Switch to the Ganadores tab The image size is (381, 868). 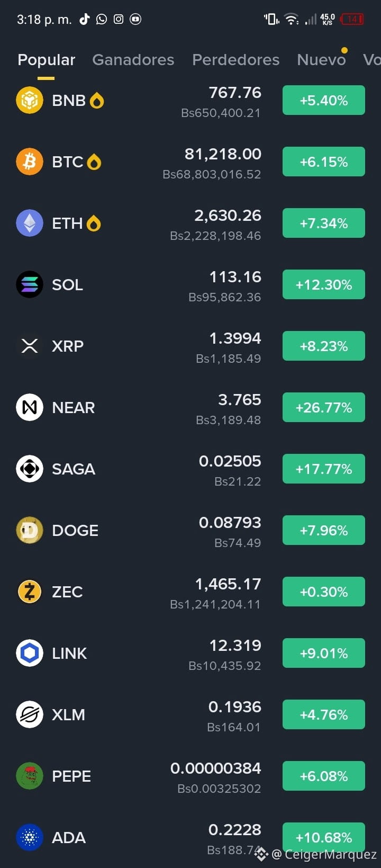(133, 60)
